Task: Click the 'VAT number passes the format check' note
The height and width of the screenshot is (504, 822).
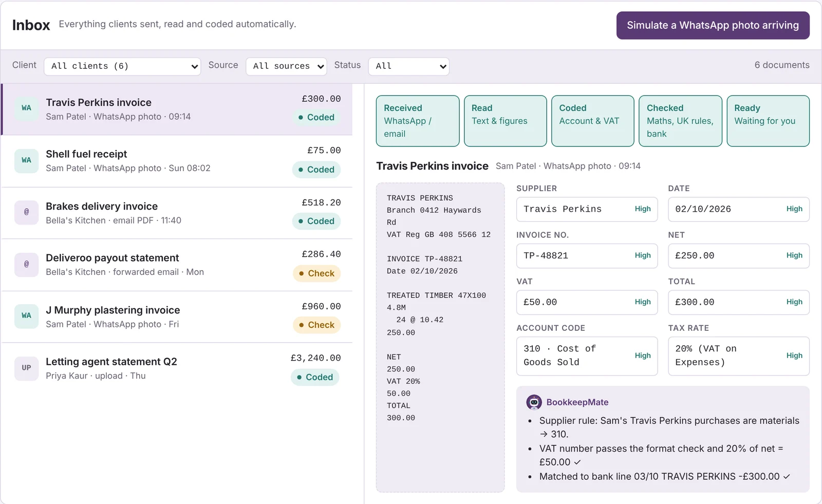Action: pos(661,455)
